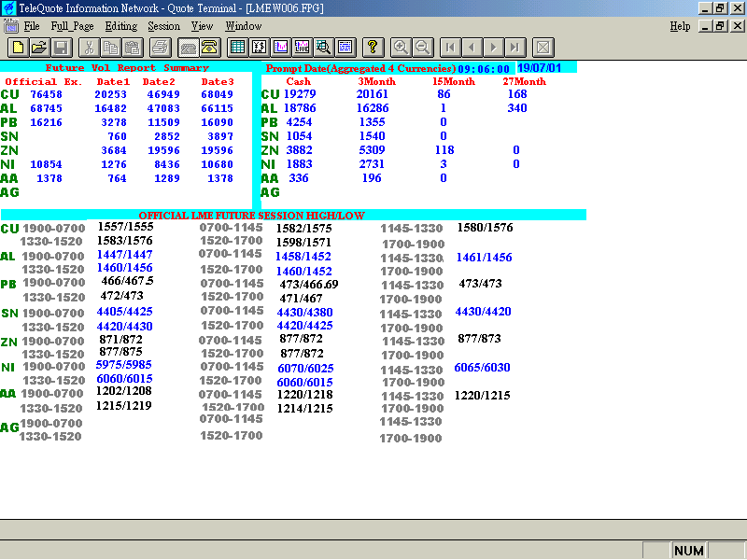Image resolution: width=747 pixels, height=560 pixels.
Task: Click the Print toolbar icon
Action: [x=161, y=48]
